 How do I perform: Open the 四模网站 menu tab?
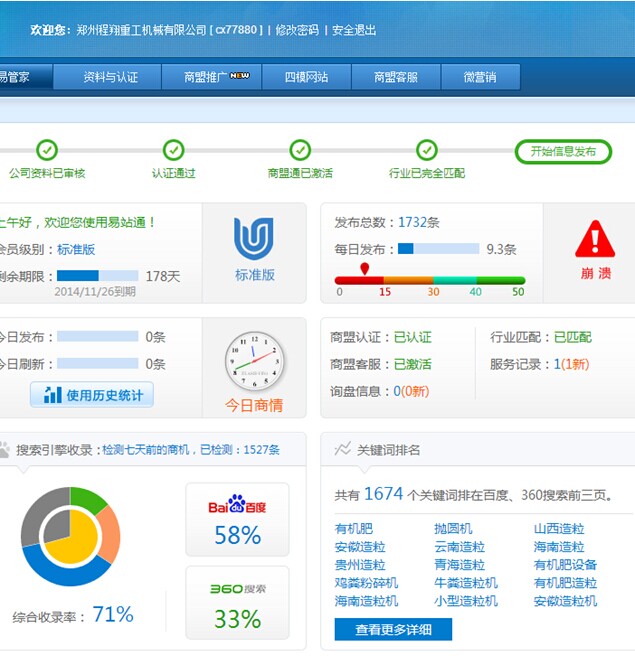(x=306, y=77)
